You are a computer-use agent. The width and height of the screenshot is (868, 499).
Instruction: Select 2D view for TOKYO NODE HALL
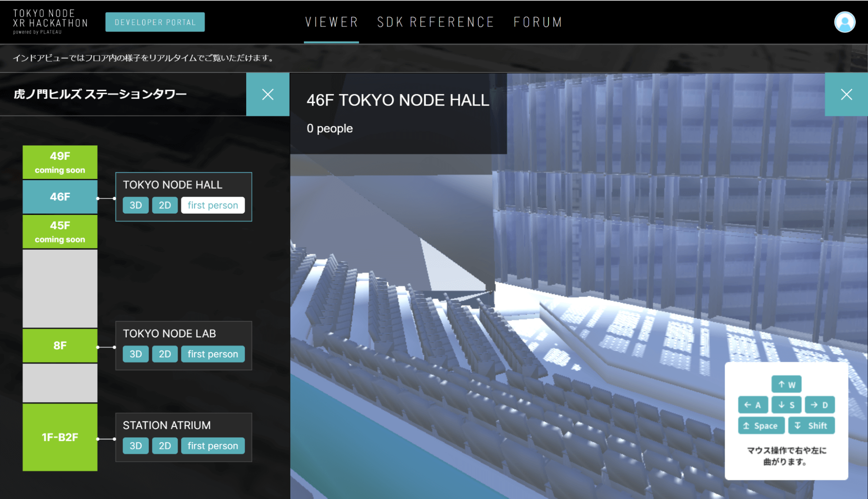[165, 205]
